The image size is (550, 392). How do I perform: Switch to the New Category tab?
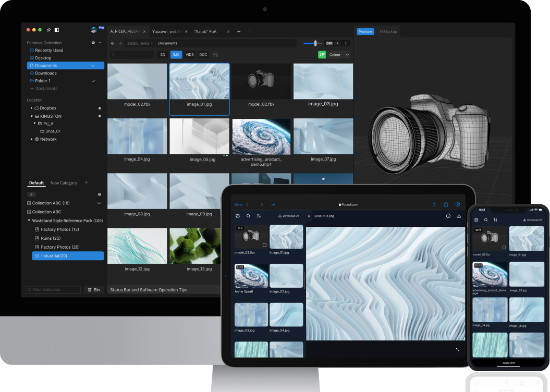[64, 183]
